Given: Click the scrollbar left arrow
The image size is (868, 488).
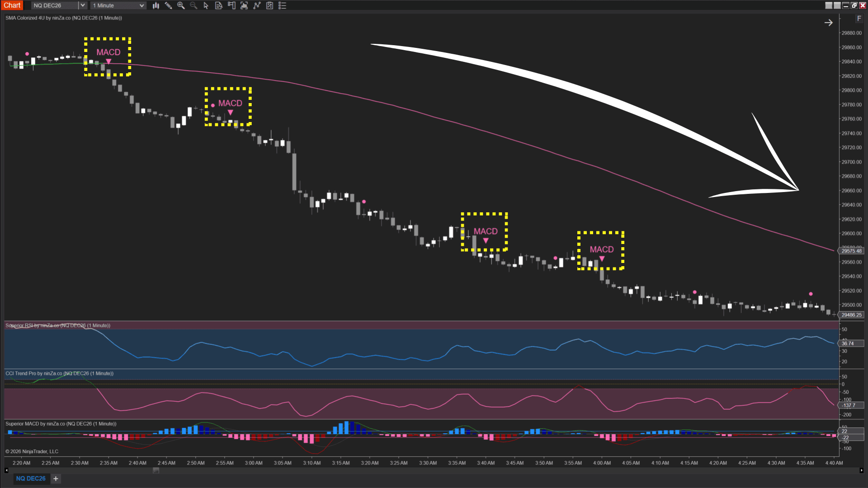Looking at the screenshot, I should click(6, 470).
